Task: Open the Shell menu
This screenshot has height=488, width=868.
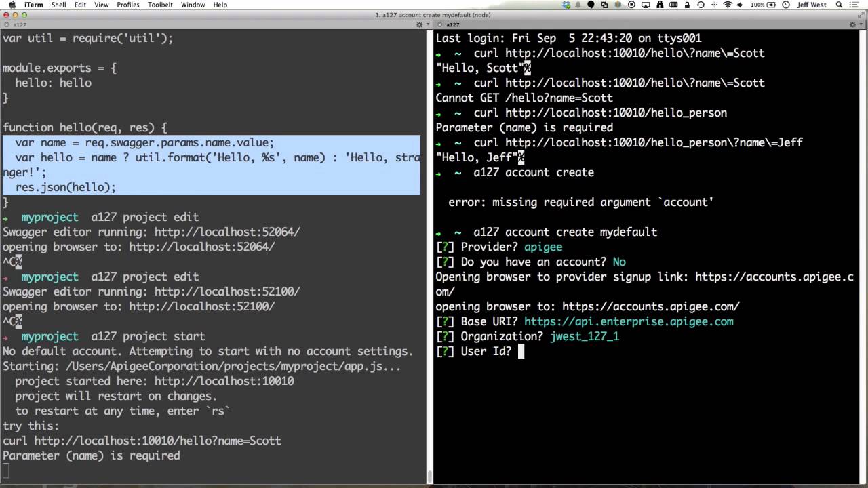Action: [x=58, y=5]
